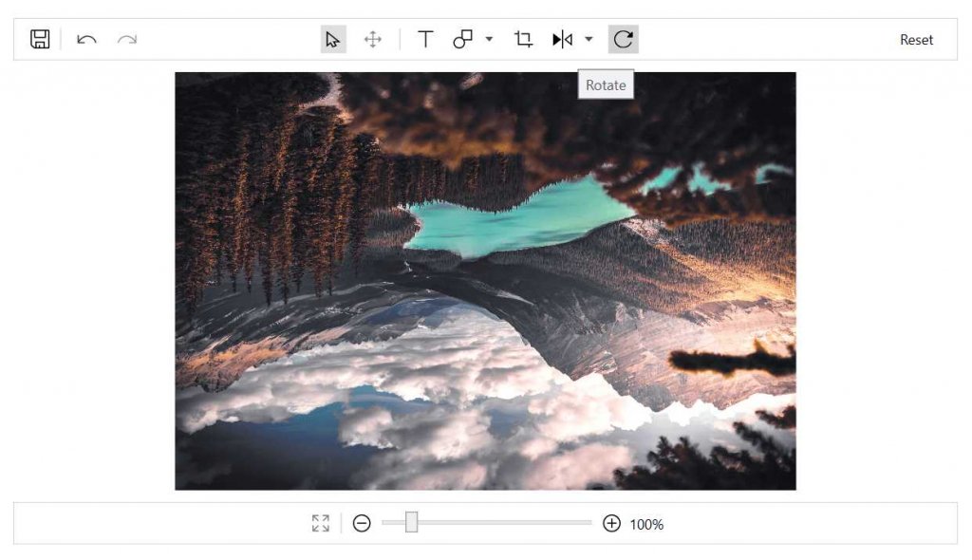Expand the shape options dropdown
The width and height of the screenshot is (972, 560).
click(488, 39)
